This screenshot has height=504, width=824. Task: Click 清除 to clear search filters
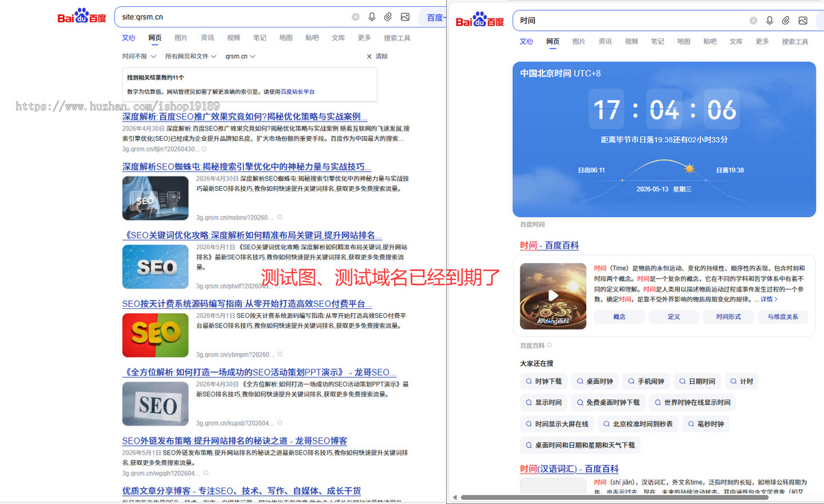pyautogui.click(x=377, y=56)
